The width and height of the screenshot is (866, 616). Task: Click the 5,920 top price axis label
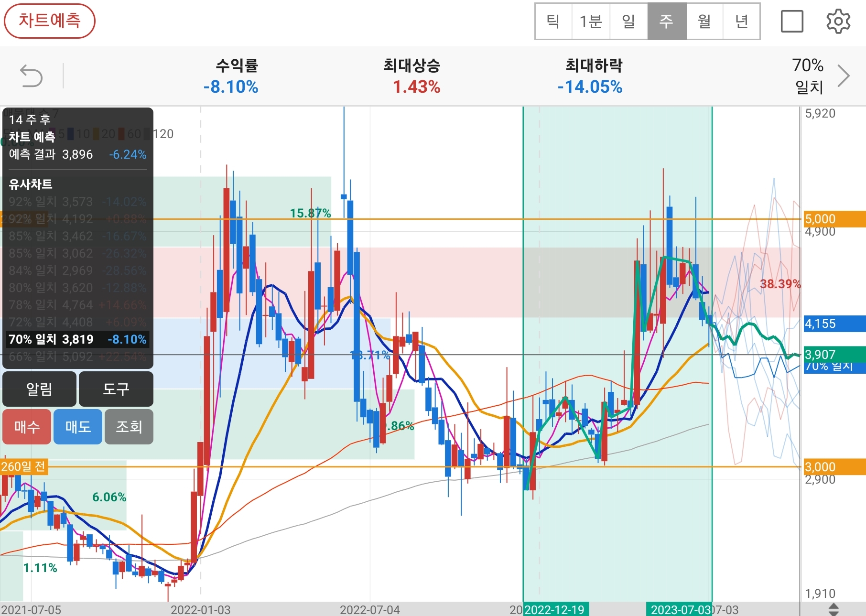[x=820, y=113]
